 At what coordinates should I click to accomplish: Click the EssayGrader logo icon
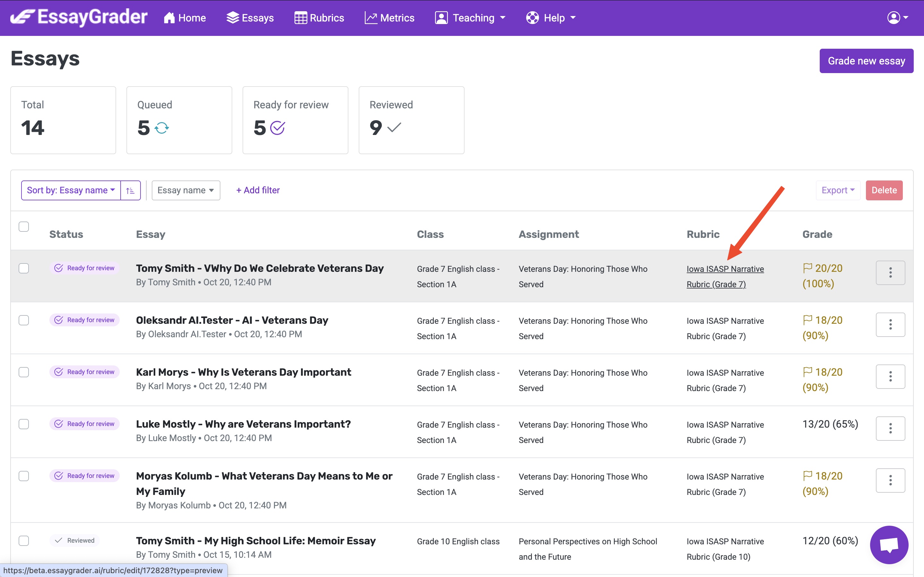point(22,17)
